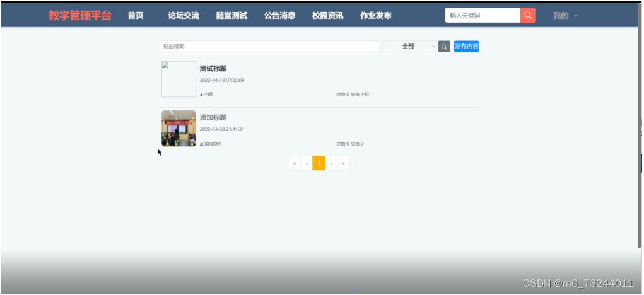Click the author name 小明

click(x=208, y=95)
